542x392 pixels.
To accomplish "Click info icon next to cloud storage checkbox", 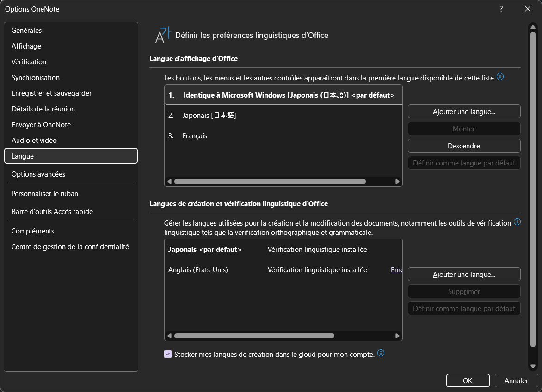I will coord(381,353).
